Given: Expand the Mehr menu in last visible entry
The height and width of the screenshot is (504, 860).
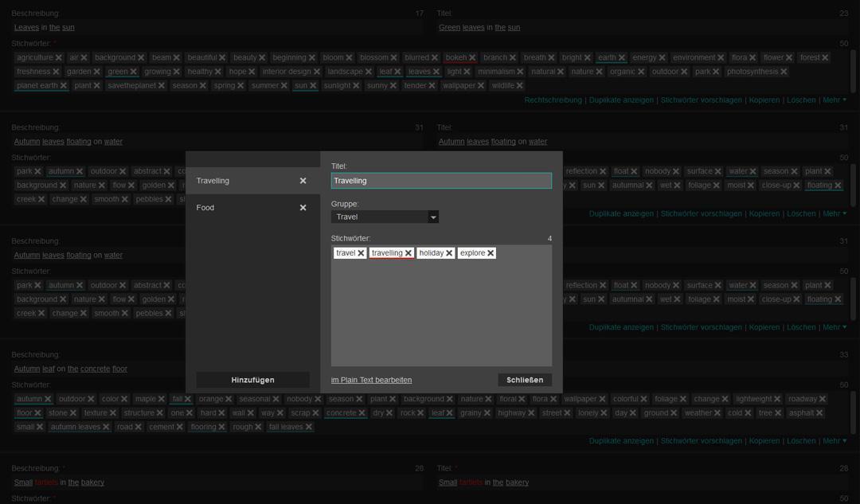Looking at the screenshot, I should [x=834, y=441].
